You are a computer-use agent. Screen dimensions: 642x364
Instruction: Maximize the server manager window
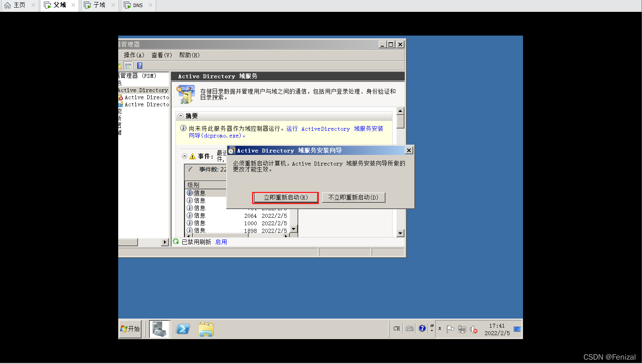pyautogui.click(x=391, y=44)
